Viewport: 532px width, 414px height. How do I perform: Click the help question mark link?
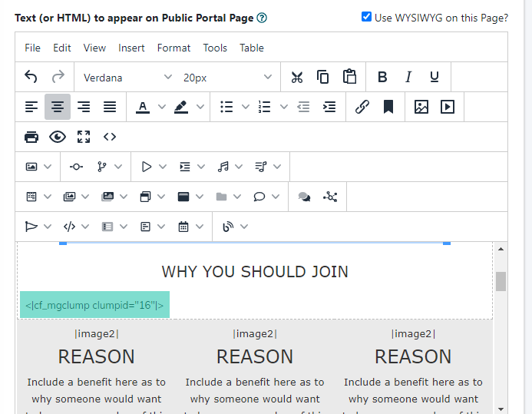click(262, 18)
